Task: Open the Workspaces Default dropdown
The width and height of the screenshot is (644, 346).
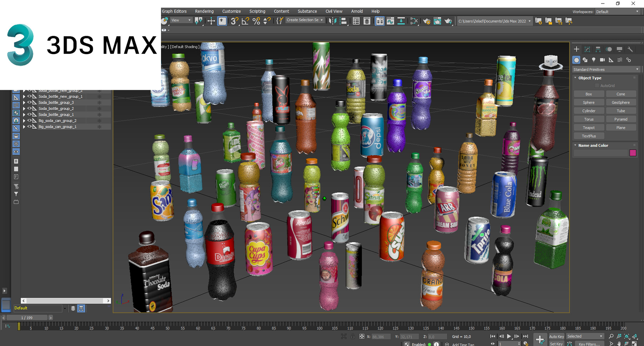Action: tap(617, 12)
